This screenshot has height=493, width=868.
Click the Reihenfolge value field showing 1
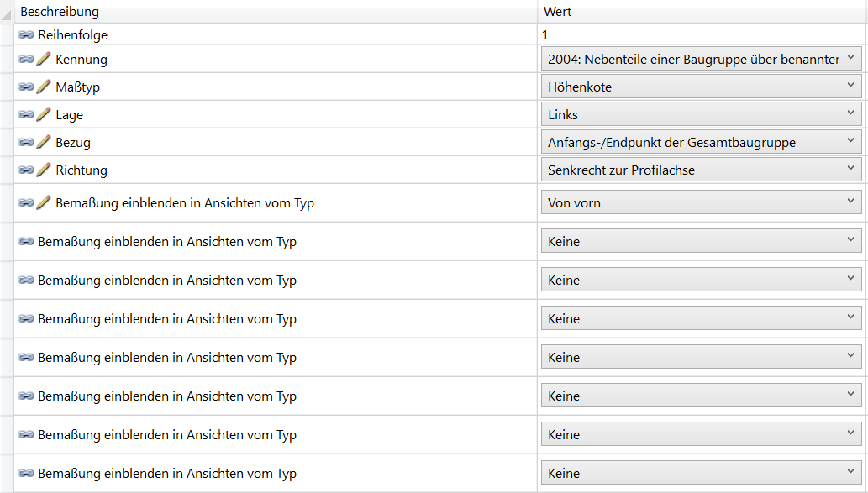coord(702,35)
